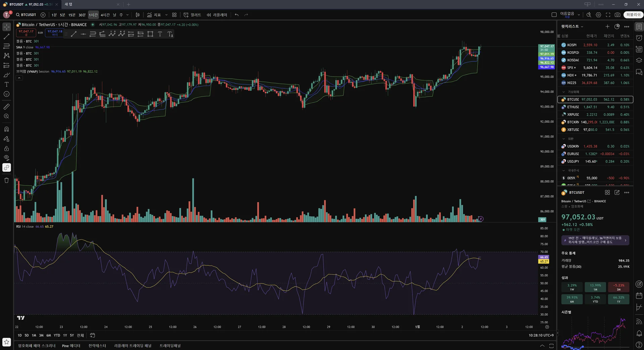Open the emoji icons tool
This screenshot has width=644, height=350.
click(6, 94)
